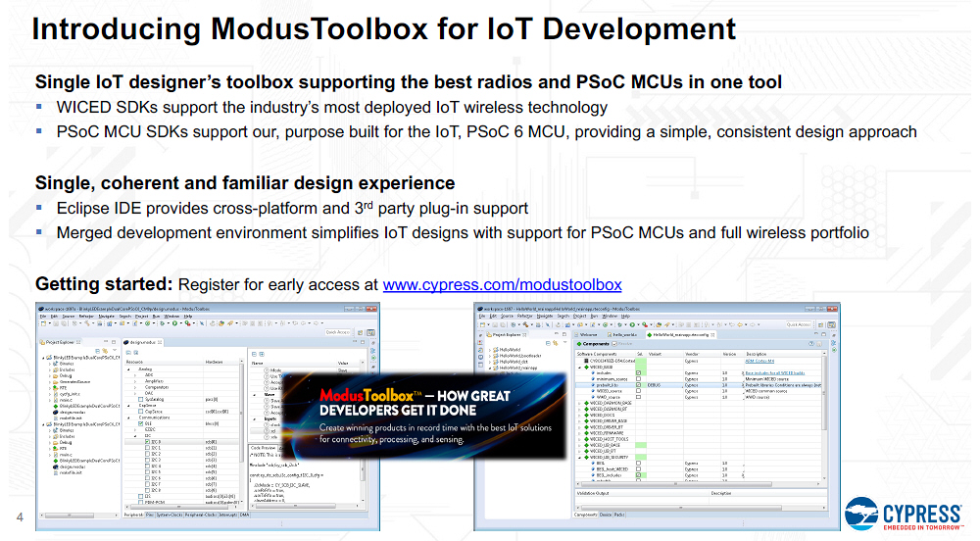This screenshot has height=541, width=980.
Task: Expand ADC resource node
Action: pyautogui.click(x=135, y=374)
